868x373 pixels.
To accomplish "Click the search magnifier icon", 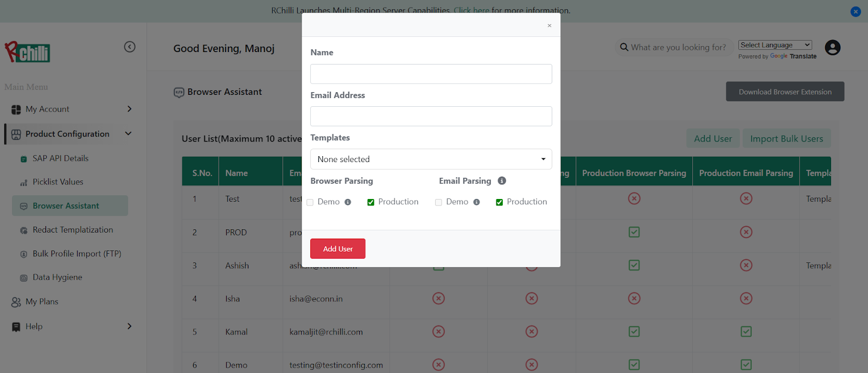I will click(624, 47).
